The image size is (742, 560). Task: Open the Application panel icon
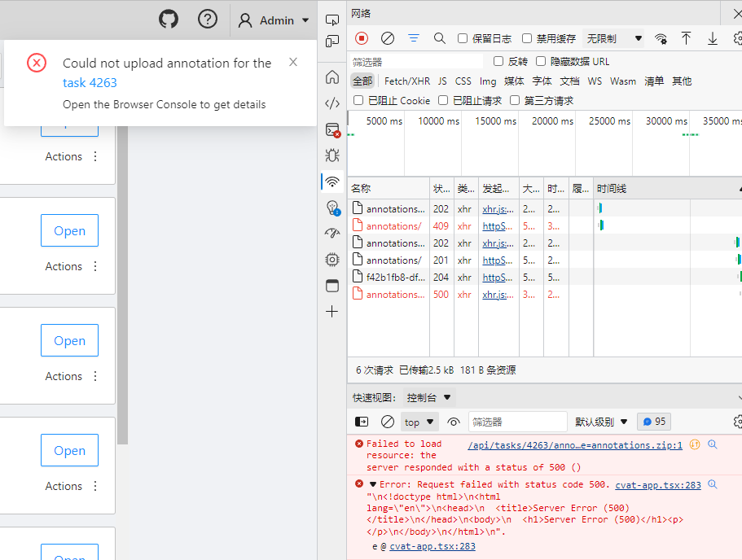coord(332,285)
